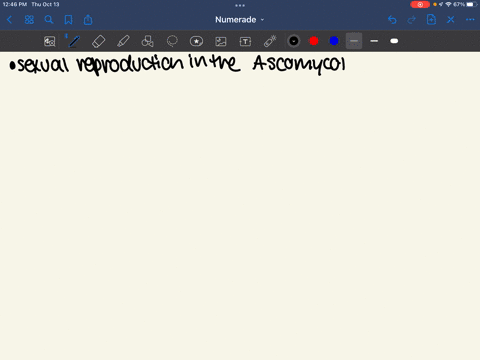
Task: Tap the battery status indicator
Action: [x=471, y=4]
